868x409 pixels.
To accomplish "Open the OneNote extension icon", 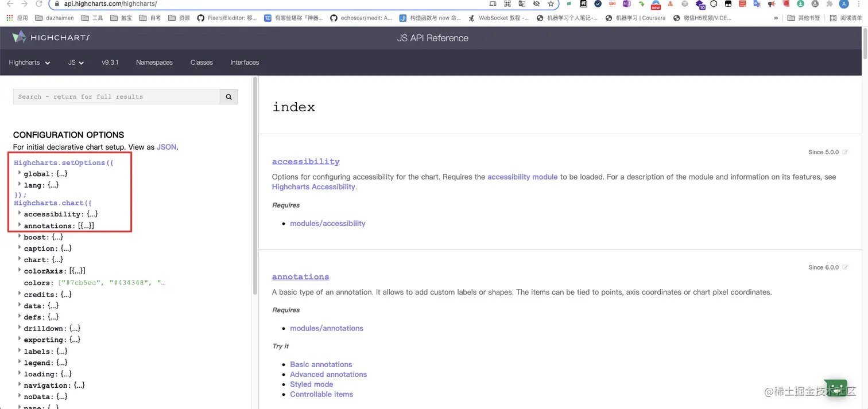I will click(x=627, y=3).
